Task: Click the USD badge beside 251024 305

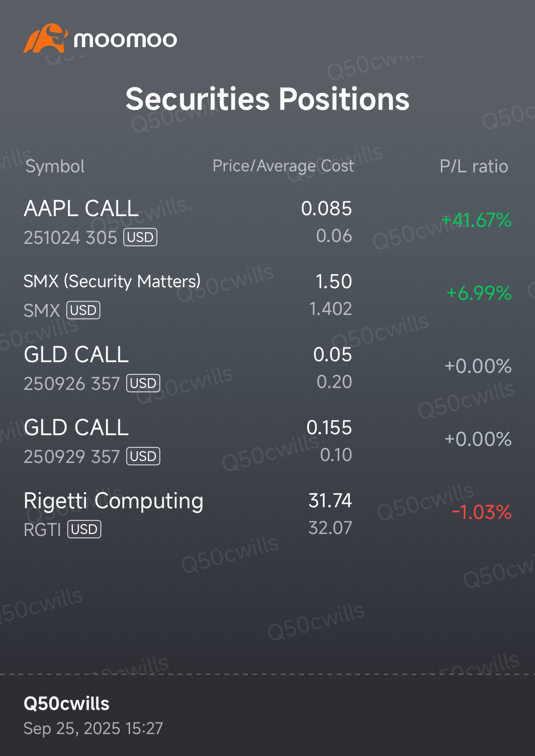Action: pyautogui.click(x=140, y=238)
